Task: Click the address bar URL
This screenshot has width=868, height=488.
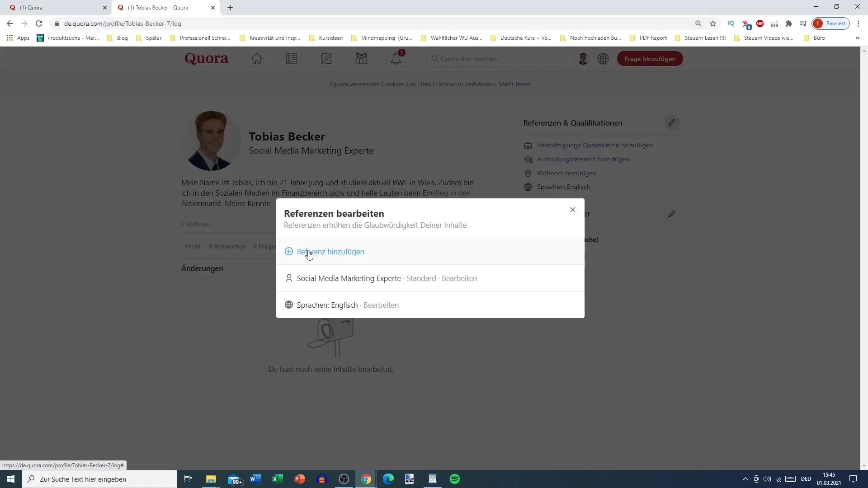Action: point(123,23)
